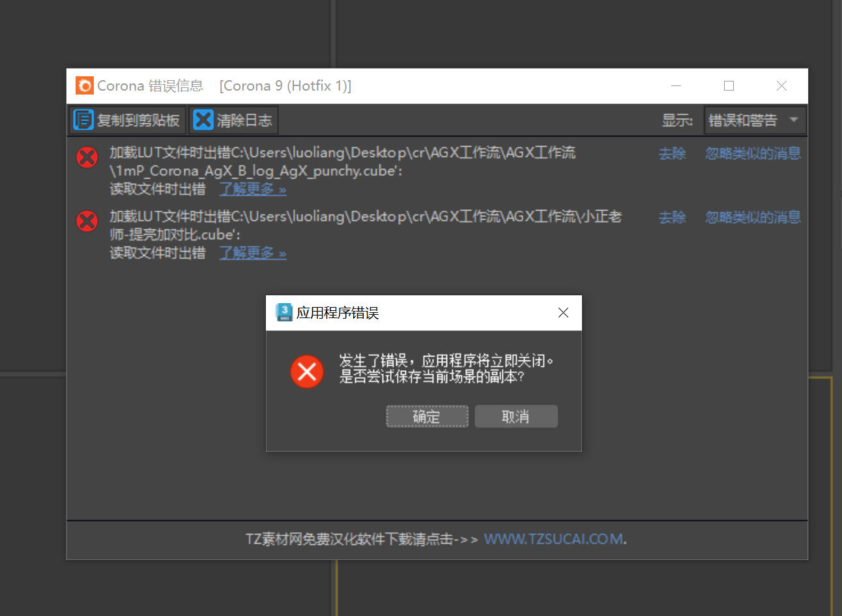Maximize the Corona 错误信息 window

pos(729,85)
